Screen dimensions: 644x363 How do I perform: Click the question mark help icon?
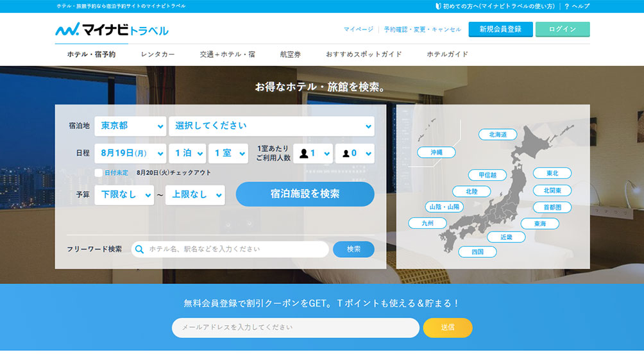click(567, 6)
